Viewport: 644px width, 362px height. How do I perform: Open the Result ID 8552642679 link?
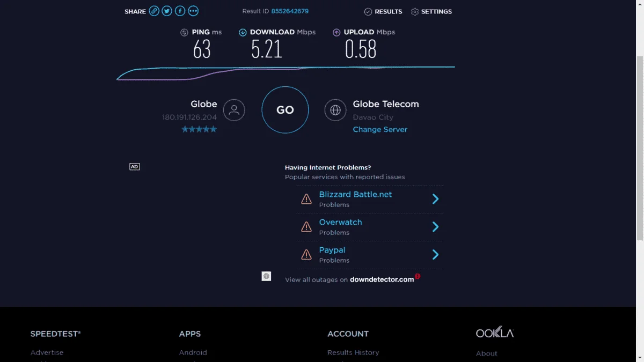pos(290,11)
